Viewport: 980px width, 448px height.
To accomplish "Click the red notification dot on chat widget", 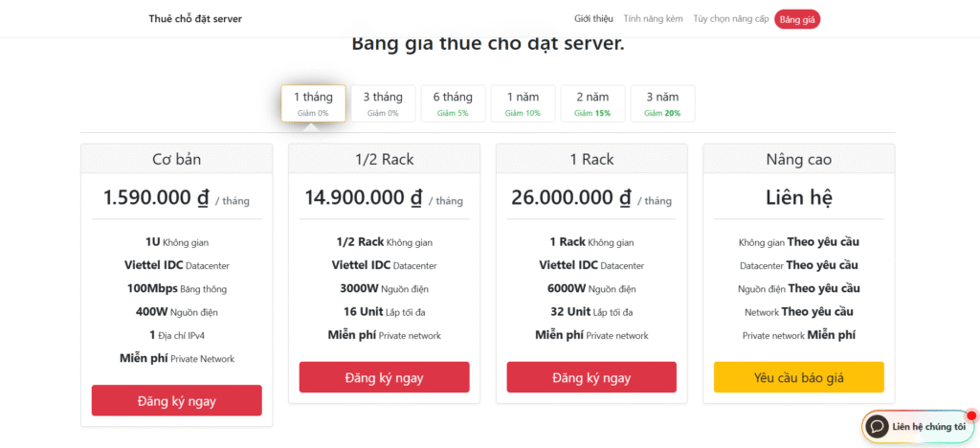I will [x=971, y=415].
